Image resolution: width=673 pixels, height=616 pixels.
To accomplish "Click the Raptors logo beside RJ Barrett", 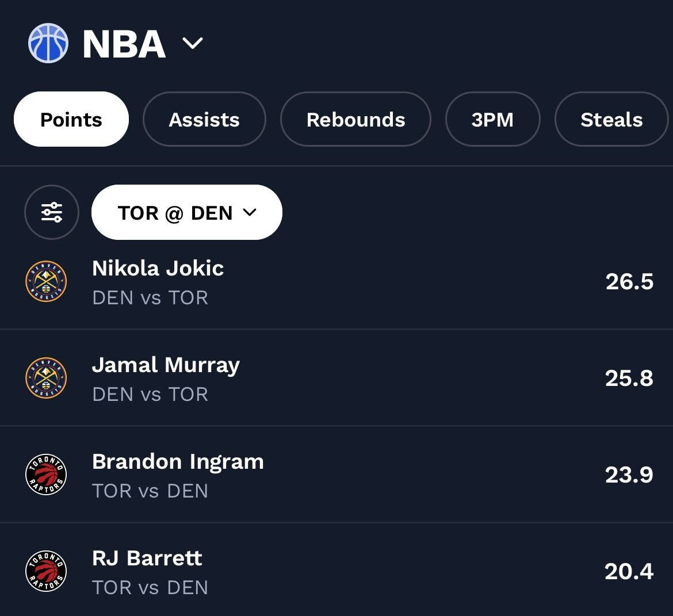I will (x=47, y=572).
